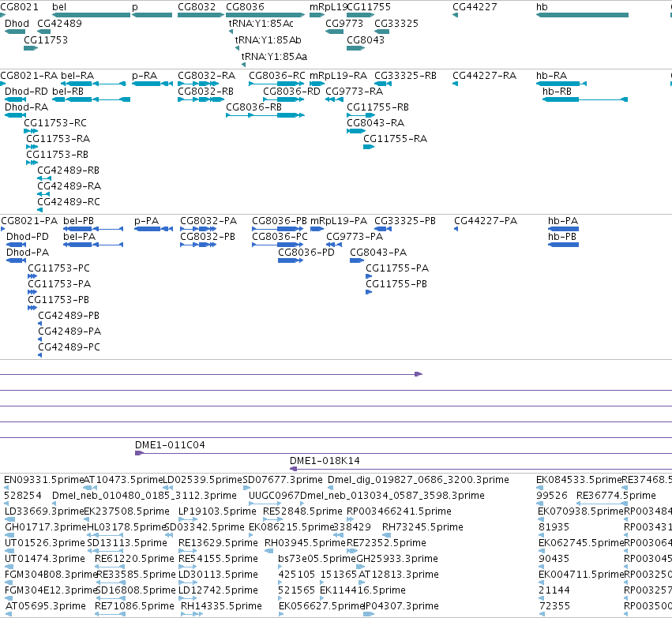Select the CG8043-PA protein label
Screen dimensions: 672x618
378,253
